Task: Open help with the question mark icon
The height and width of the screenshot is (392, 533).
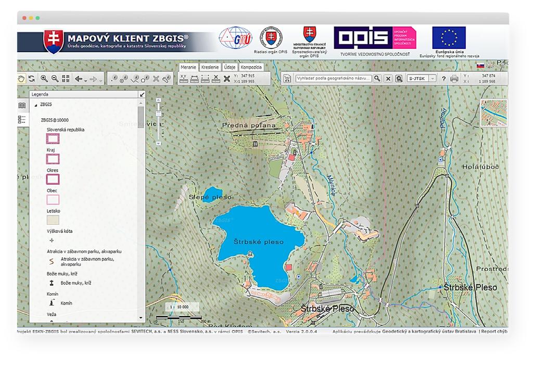Action: [443, 79]
